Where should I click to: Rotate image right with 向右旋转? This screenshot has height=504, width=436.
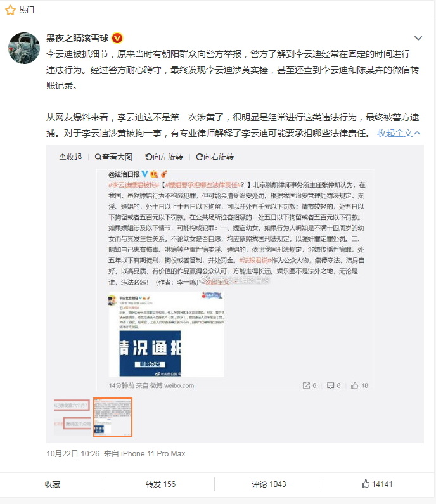[x=215, y=157]
